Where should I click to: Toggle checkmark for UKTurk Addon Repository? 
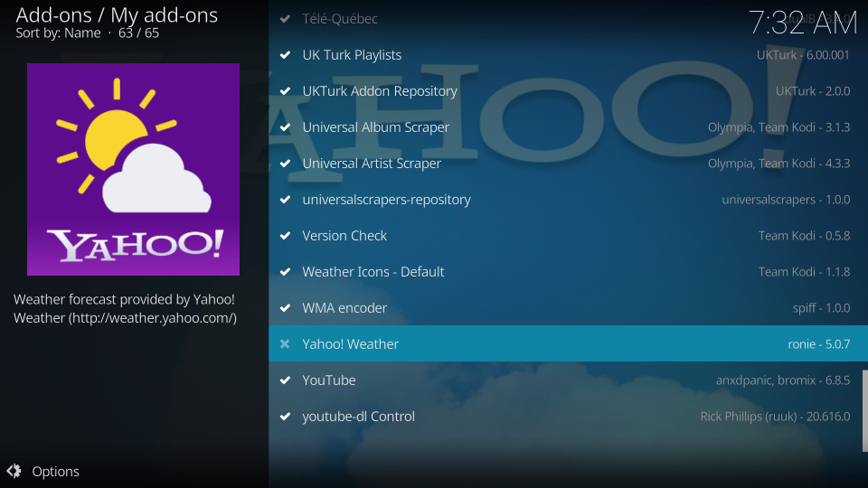285,91
